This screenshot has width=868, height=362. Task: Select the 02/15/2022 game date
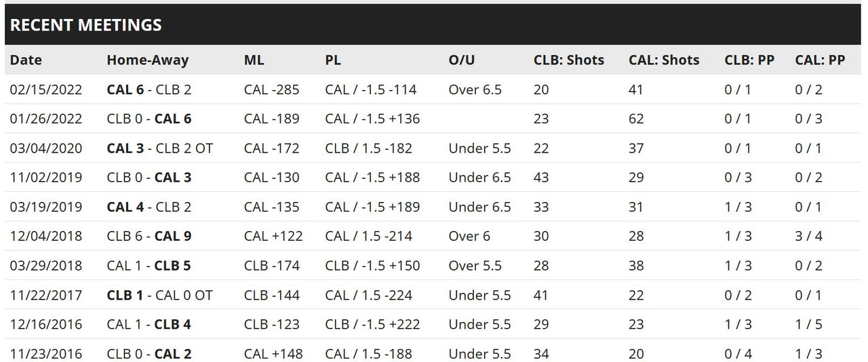point(46,89)
